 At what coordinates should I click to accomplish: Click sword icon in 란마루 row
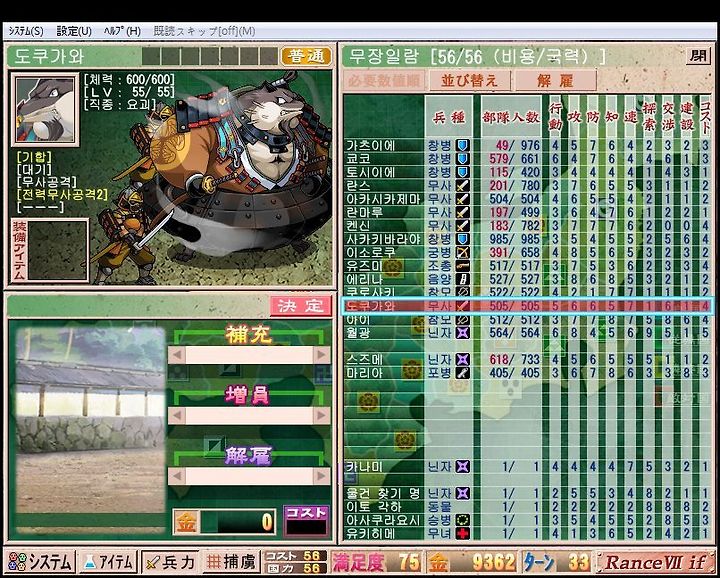point(462,213)
